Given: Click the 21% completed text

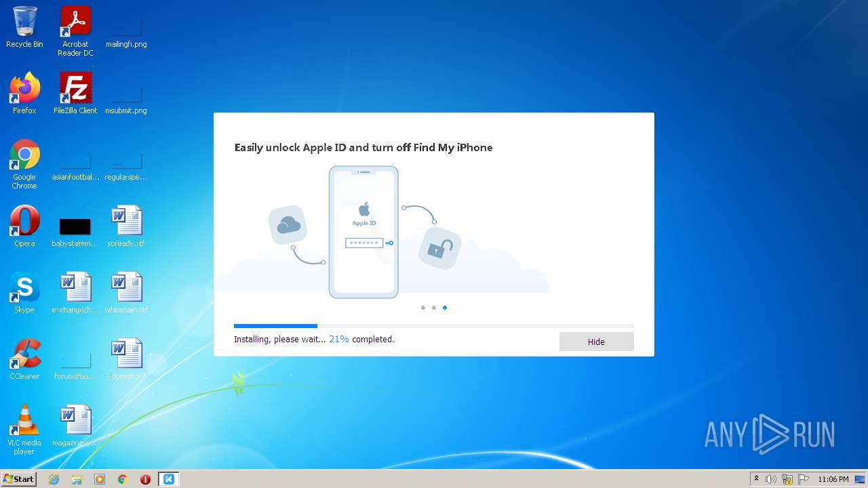Looking at the screenshot, I should tap(361, 339).
